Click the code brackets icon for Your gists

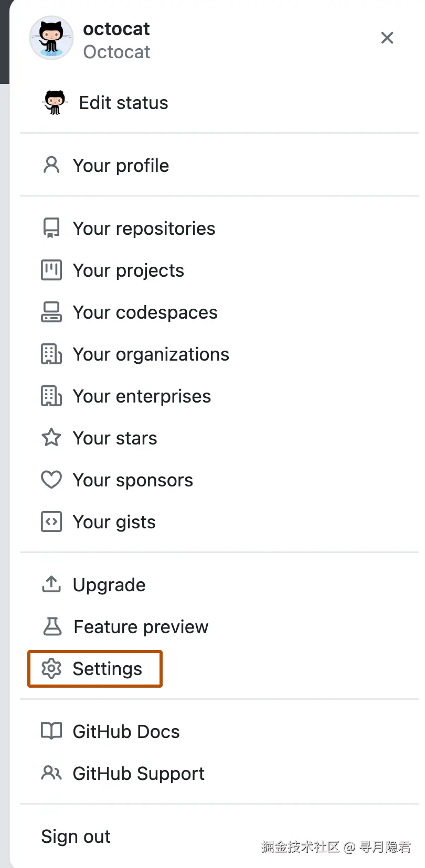tap(51, 522)
